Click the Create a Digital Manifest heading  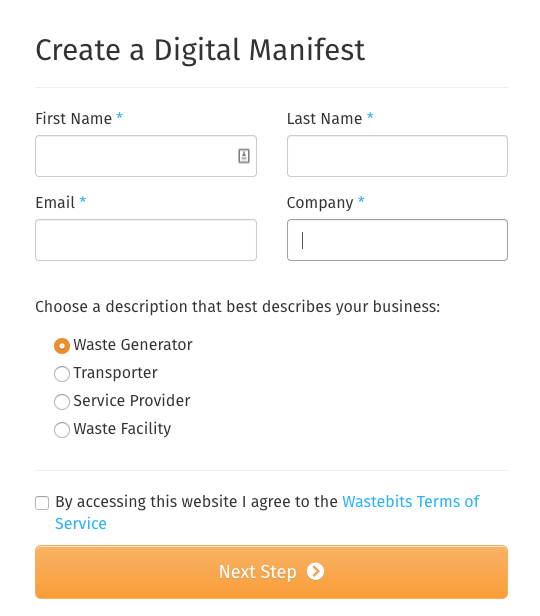click(x=200, y=50)
